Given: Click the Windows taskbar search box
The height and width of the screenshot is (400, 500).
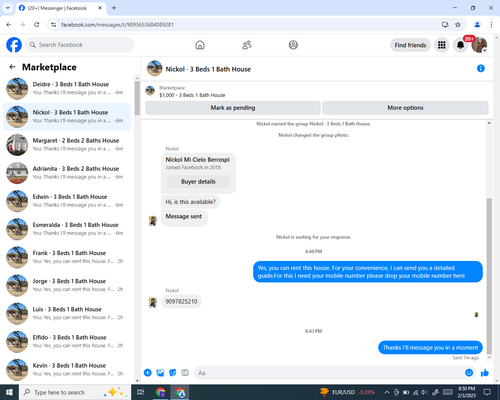Looking at the screenshot, I should point(75,392).
